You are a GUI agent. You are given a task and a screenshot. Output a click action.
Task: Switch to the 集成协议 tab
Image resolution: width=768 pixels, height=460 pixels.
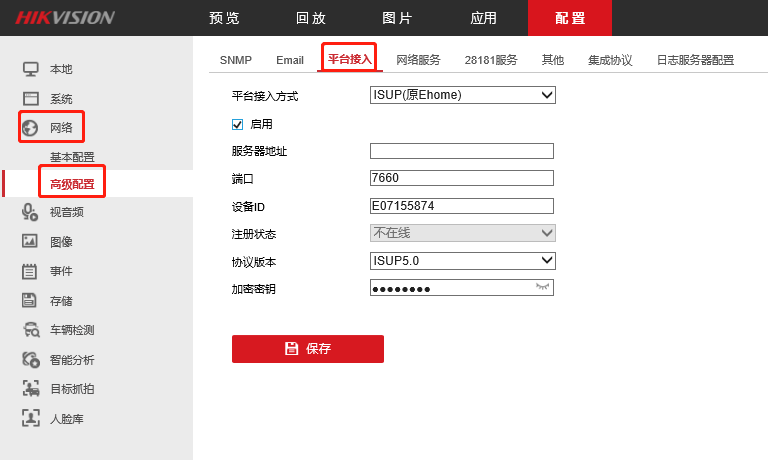click(610, 60)
